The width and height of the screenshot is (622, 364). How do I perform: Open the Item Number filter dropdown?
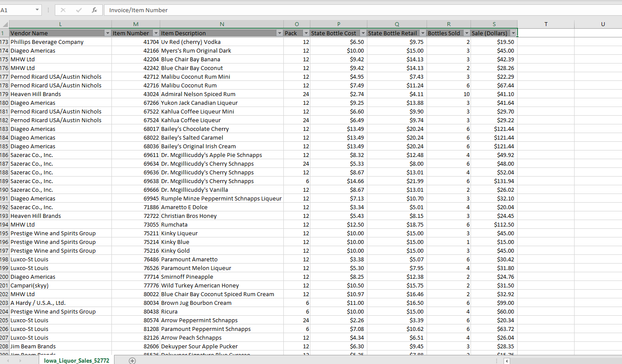coord(156,33)
